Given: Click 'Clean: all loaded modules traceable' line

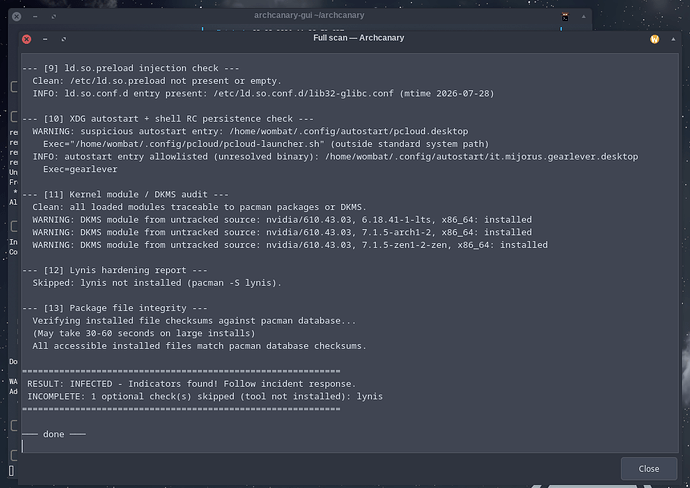Looking at the screenshot, I should click(199, 207).
